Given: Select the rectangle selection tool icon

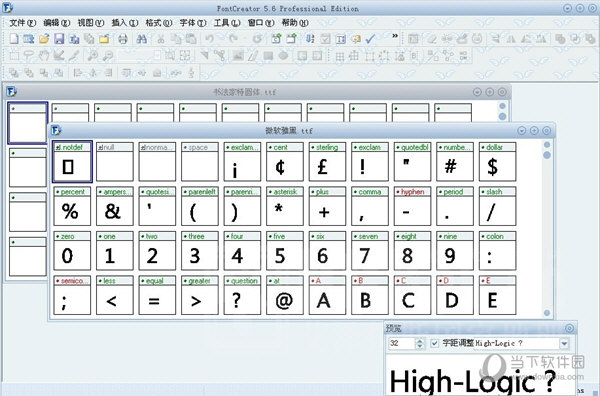Looking at the screenshot, I should pyautogui.click(x=14, y=56).
